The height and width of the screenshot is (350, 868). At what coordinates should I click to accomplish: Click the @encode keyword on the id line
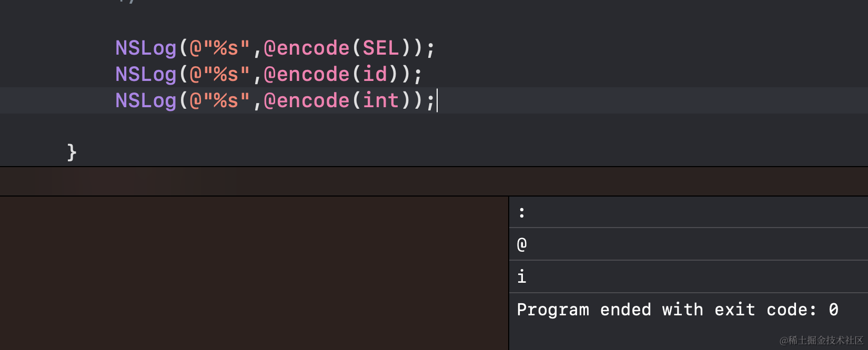pos(307,75)
